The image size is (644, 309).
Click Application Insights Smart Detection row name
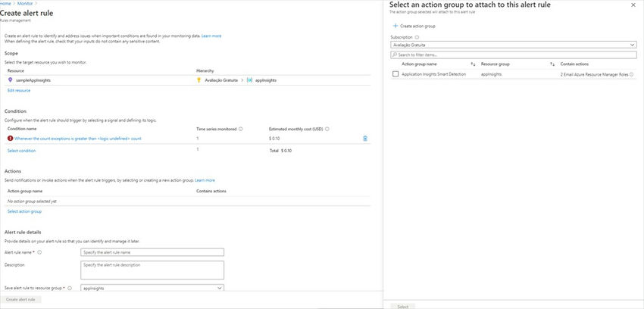click(x=433, y=74)
